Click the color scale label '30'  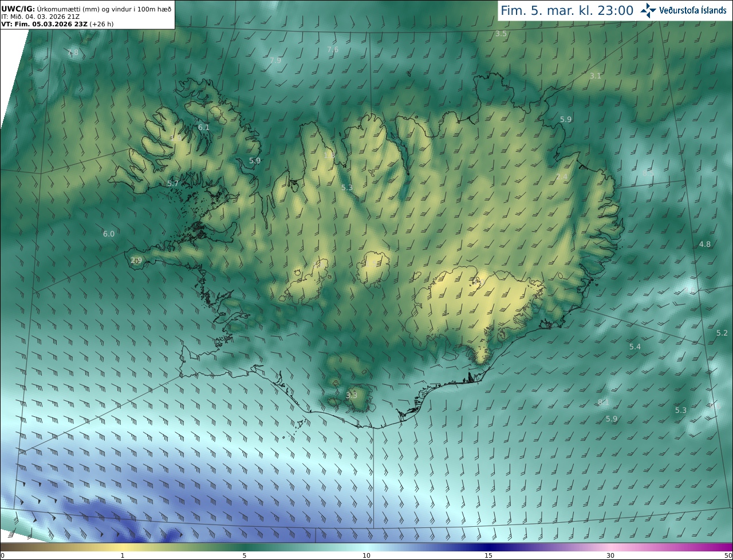pyautogui.click(x=610, y=555)
